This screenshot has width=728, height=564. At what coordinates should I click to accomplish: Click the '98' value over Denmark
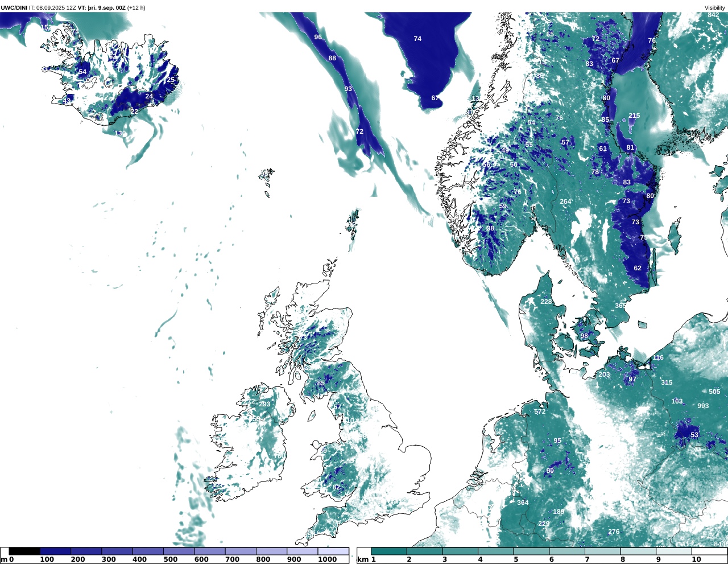tap(584, 336)
